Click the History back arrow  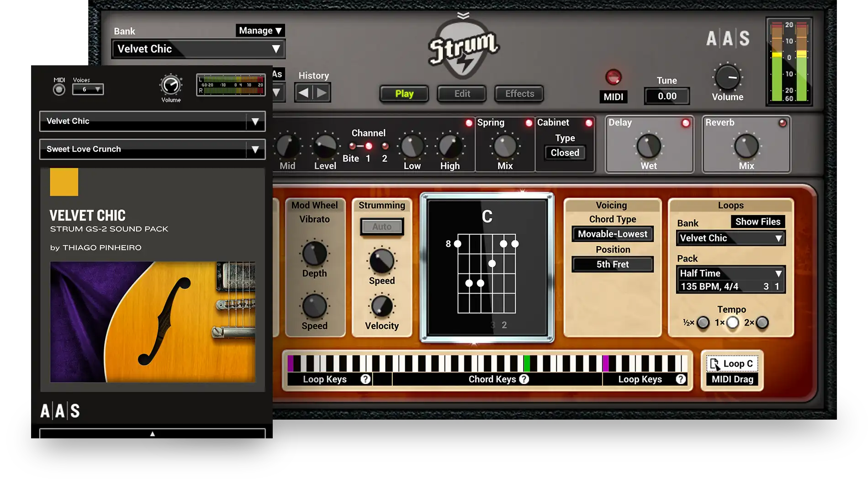point(303,93)
